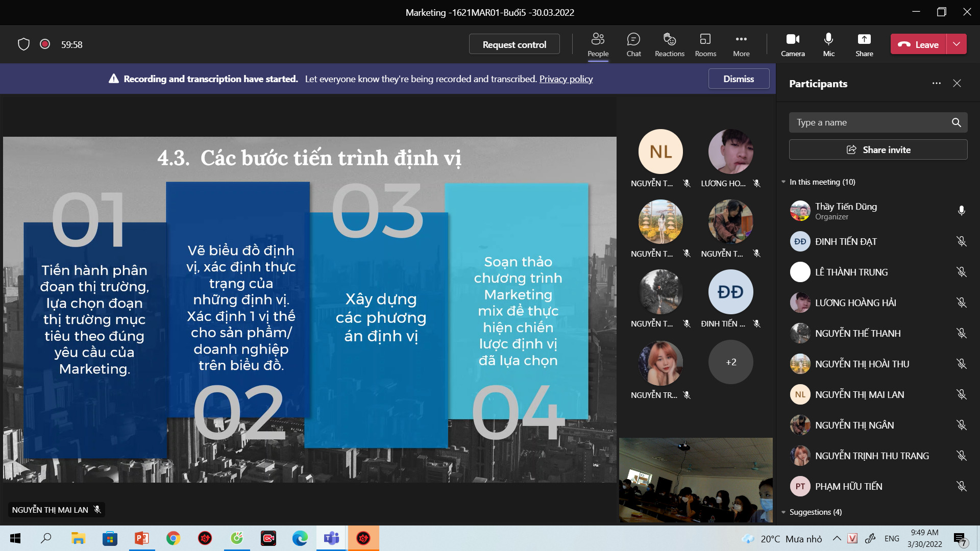Toggle the Camera on or off
Screen dimensions: 980x551
pos(793,44)
